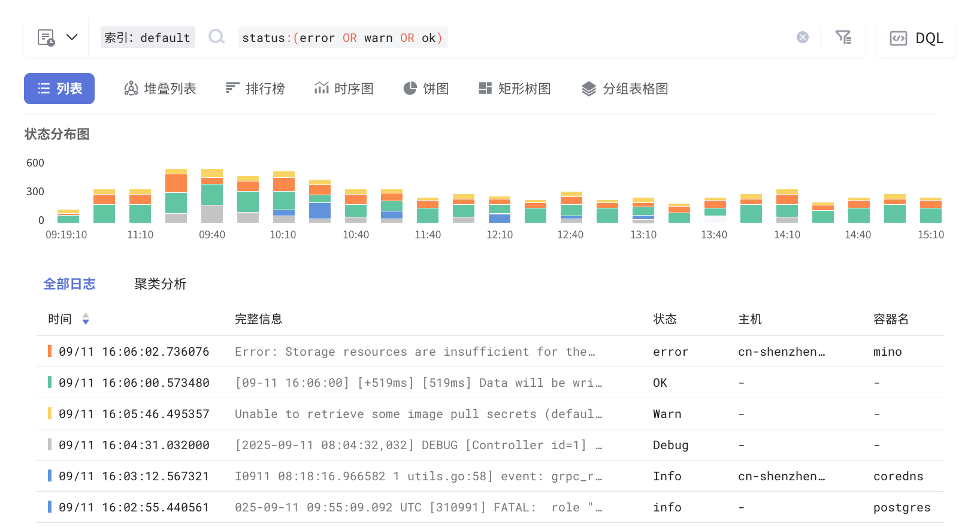Select the 全部日志 tab

[x=69, y=284]
